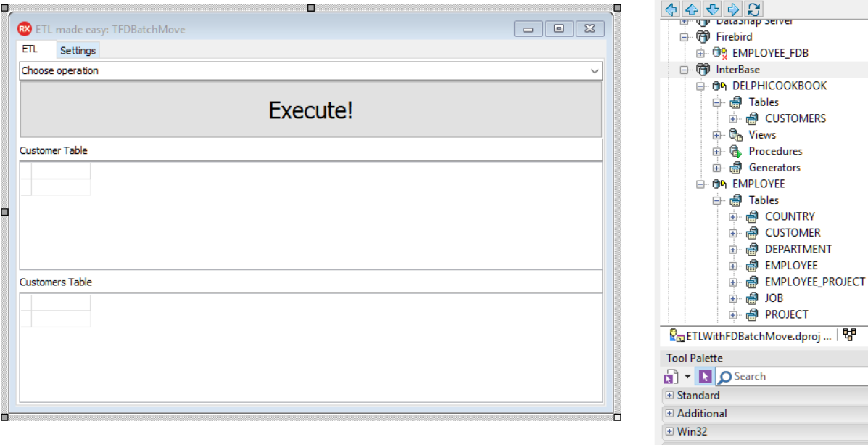Screen dimensions: 868x445
Task: Expand the Standard palette category
Action: [x=670, y=395]
